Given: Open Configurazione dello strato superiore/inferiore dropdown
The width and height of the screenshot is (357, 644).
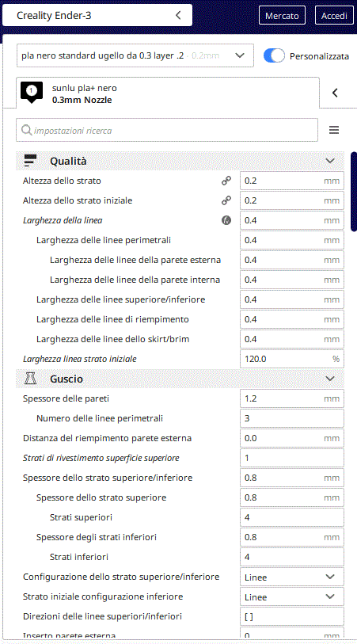Looking at the screenshot, I should point(292,577).
